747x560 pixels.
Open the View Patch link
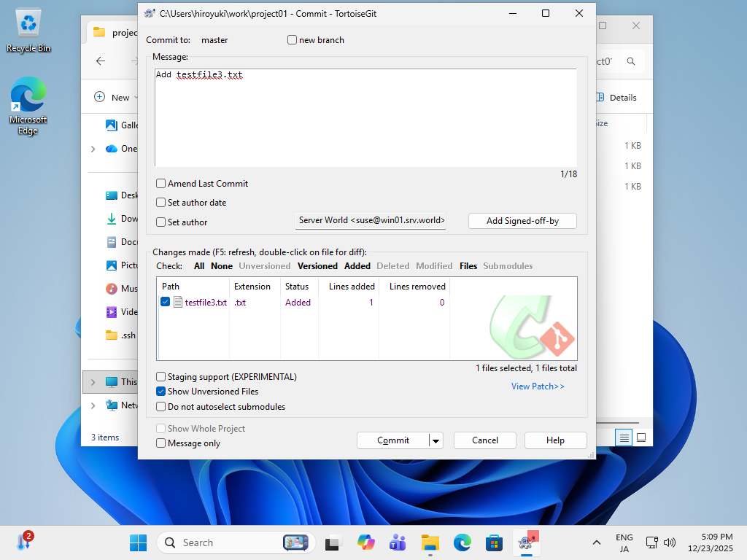(x=538, y=386)
